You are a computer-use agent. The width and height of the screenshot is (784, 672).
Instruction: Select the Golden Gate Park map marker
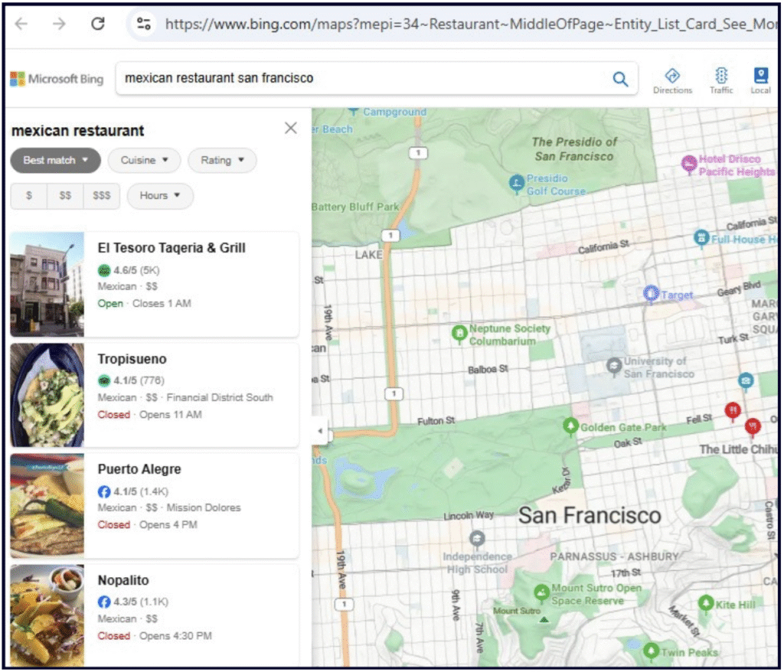[570, 426]
